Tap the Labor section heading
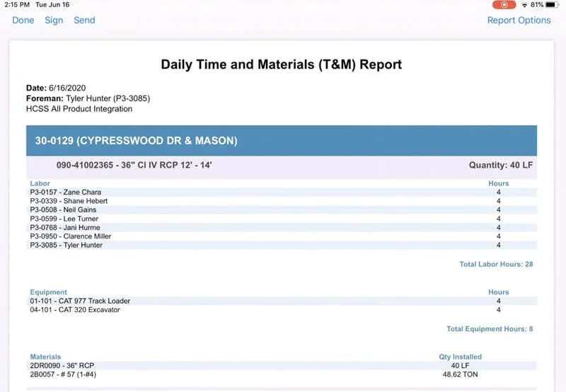The width and height of the screenshot is (566, 392). coord(40,183)
